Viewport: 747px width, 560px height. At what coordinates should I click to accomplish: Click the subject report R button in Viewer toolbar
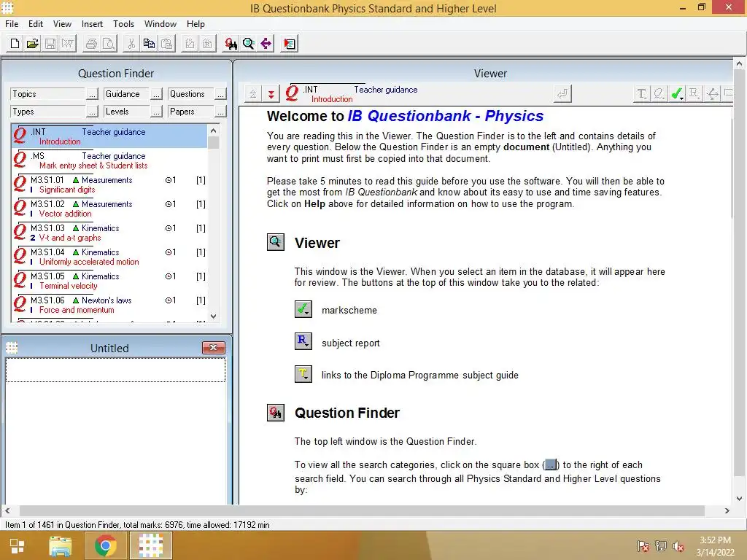coord(694,94)
